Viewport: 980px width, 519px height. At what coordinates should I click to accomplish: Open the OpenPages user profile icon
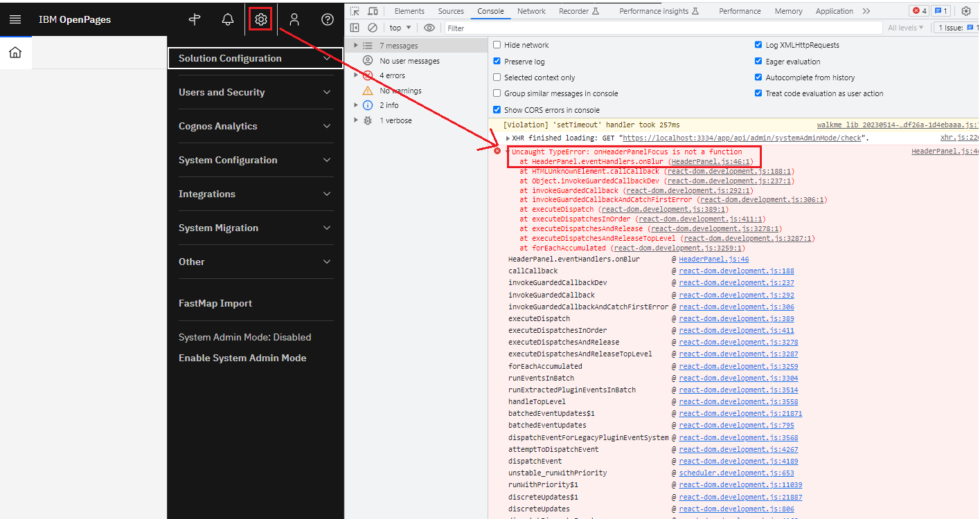(294, 19)
